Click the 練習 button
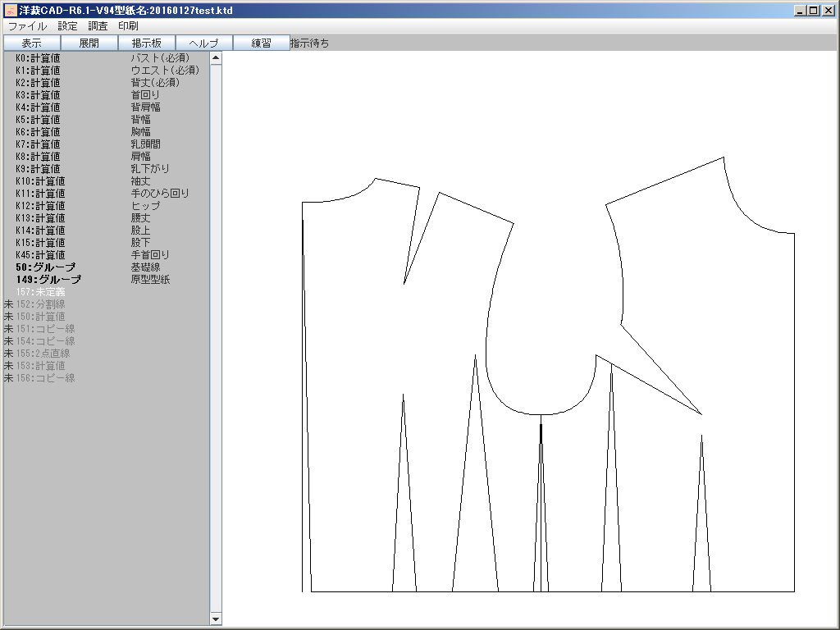This screenshot has width=840, height=630. [x=262, y=43]
